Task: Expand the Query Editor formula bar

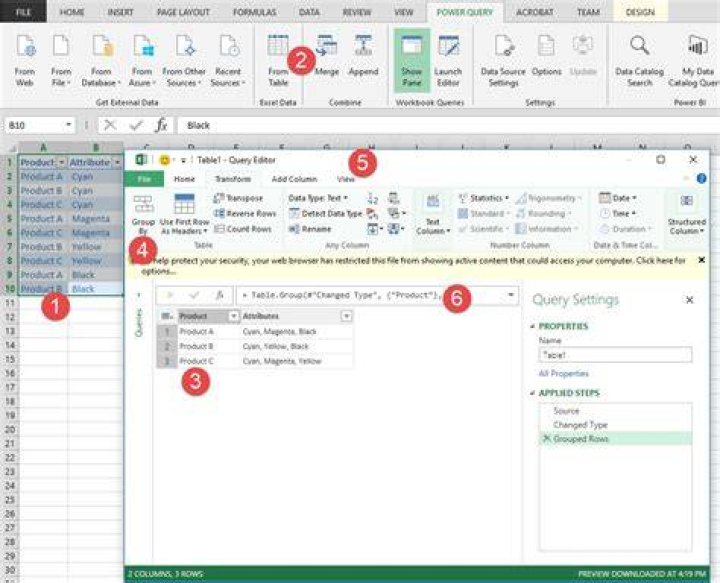Action: (511, 295)
